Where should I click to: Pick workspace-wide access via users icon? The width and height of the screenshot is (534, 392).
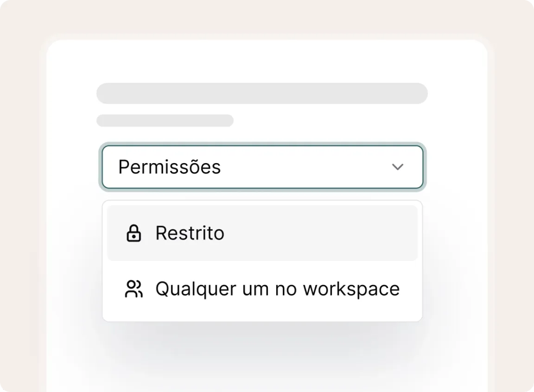(x=134, y=289)
